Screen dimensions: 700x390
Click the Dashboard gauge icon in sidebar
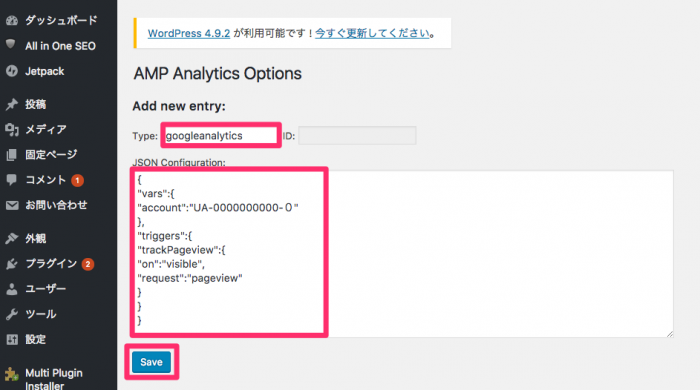pos(12,21)
